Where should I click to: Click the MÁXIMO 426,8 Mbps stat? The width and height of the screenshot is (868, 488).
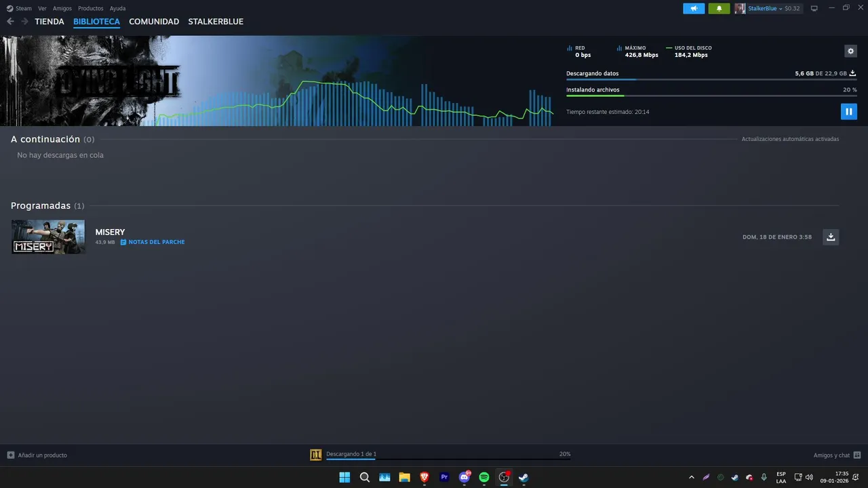coord(637,52)
